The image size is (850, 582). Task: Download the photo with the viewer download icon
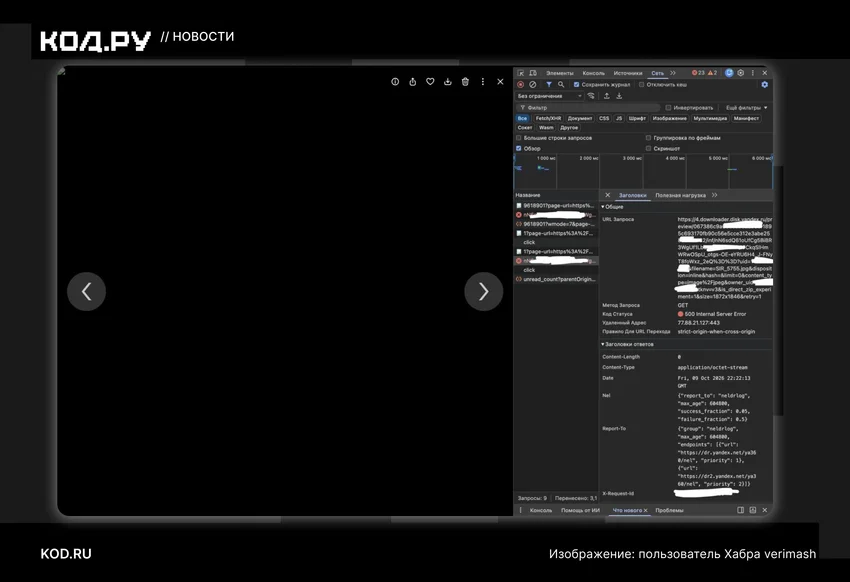pos(448,82)
